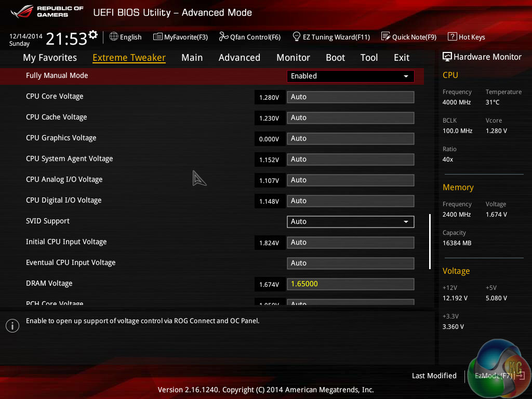This screenshot has height=399, width=532.
Task: Select the CPU Core Voltage label
Action: [55, 96]
